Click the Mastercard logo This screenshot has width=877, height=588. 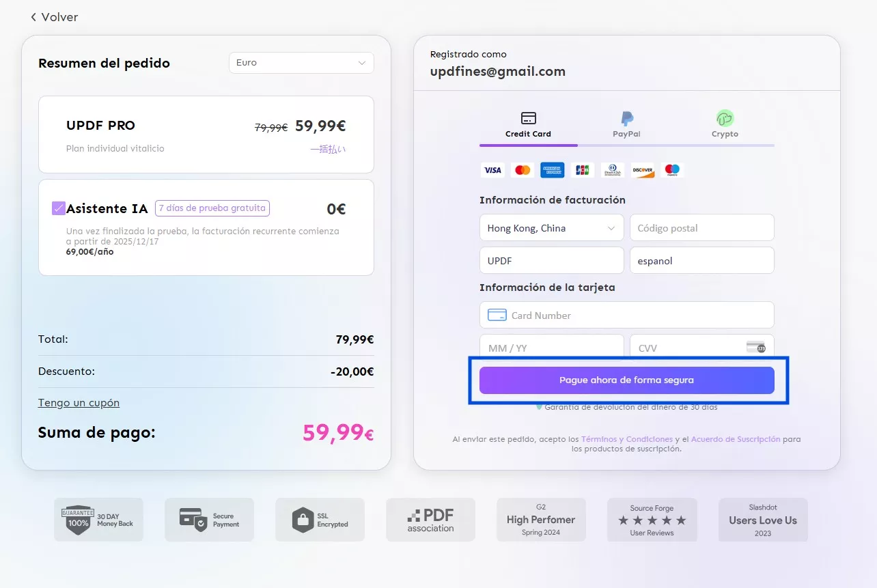click(523, 170)
